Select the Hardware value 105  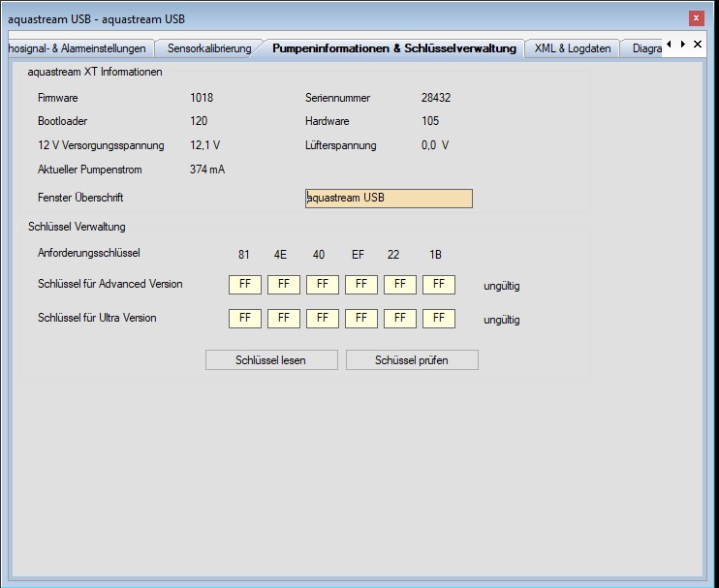tap(430, 121)
